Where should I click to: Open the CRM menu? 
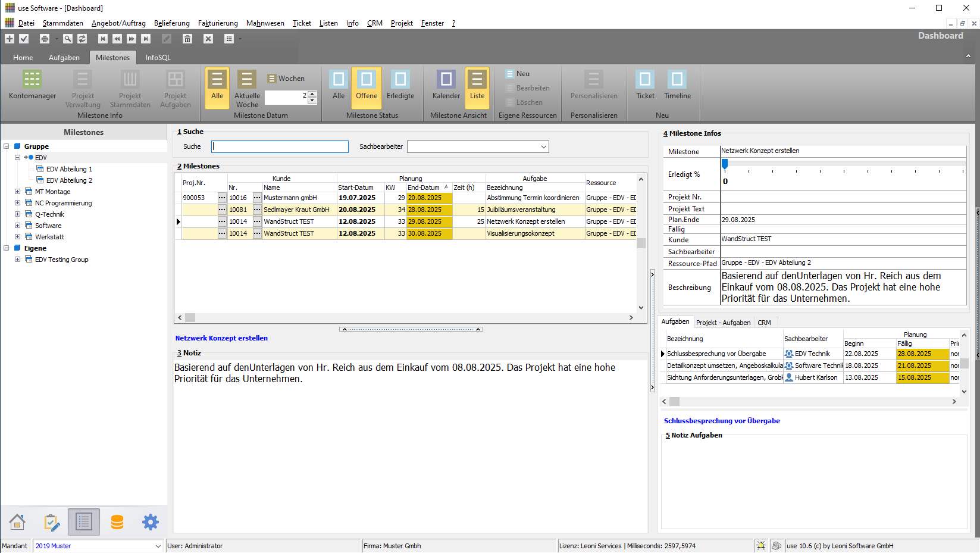point(375,23)
